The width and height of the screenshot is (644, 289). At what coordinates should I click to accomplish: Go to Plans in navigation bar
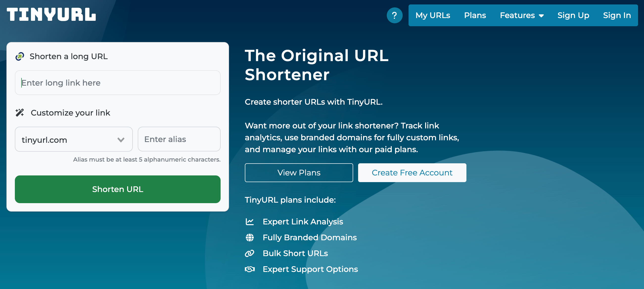(x=475, y=15)
